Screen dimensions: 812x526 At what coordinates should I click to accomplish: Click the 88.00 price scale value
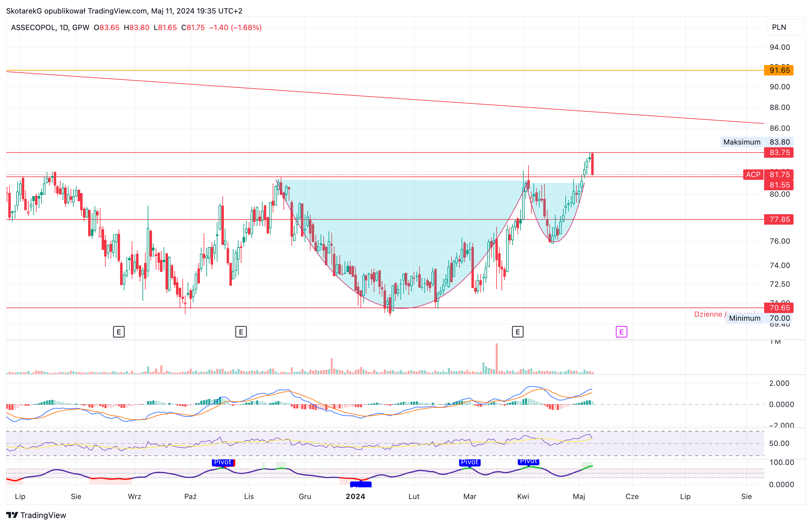click(x=779, y=107)
